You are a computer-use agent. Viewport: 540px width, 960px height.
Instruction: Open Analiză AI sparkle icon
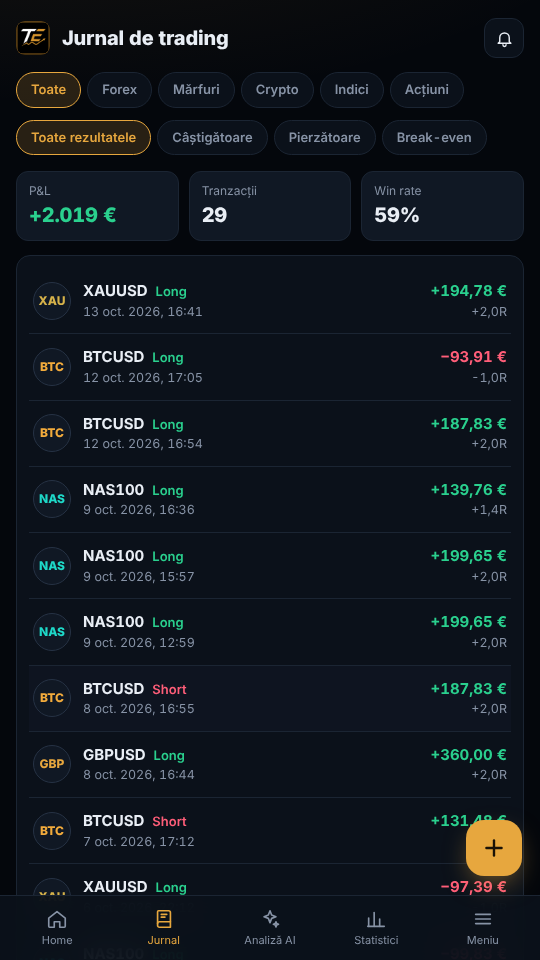(x=270, y=919)
